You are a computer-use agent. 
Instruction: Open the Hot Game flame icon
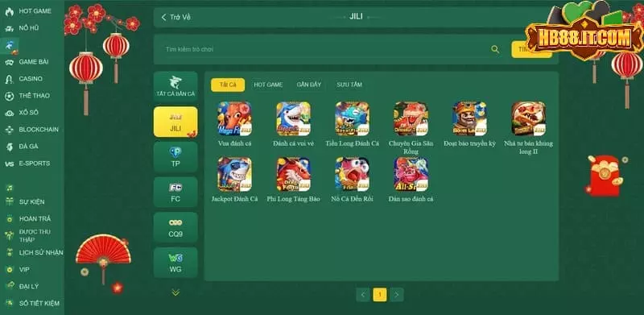(x=9, y=11)
